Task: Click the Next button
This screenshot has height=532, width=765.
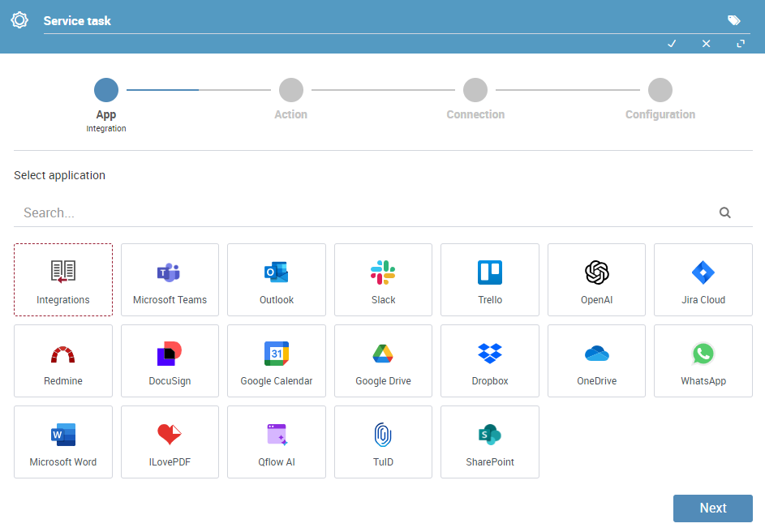Action: (713, 508)
